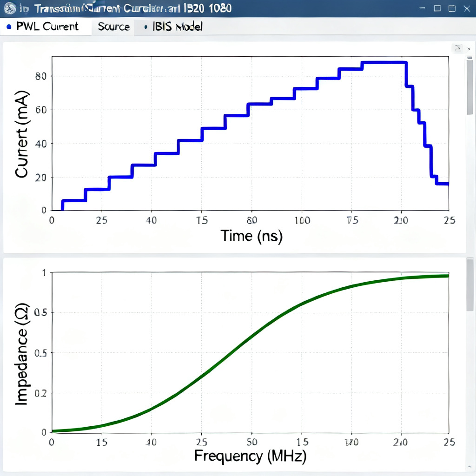Viewport: 476px width, 476px height.
Task: Click the 50 tick on the frequency axis
Action: pos(252,443)
